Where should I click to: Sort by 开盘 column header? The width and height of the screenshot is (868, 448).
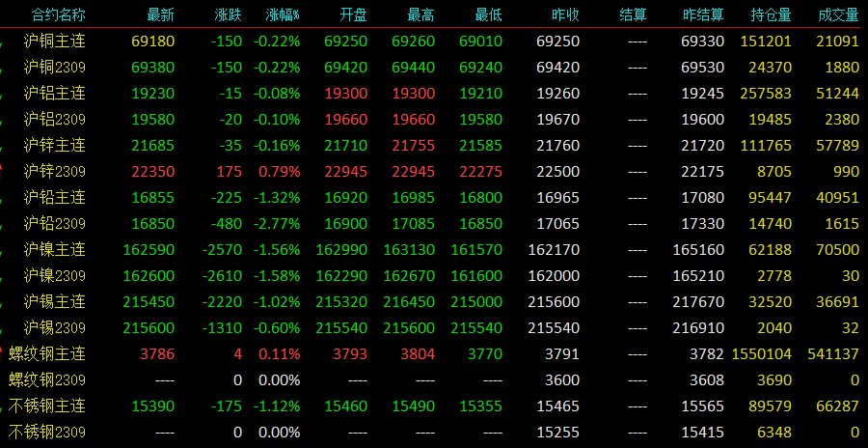pyautogui.click(x=353, y=15)
